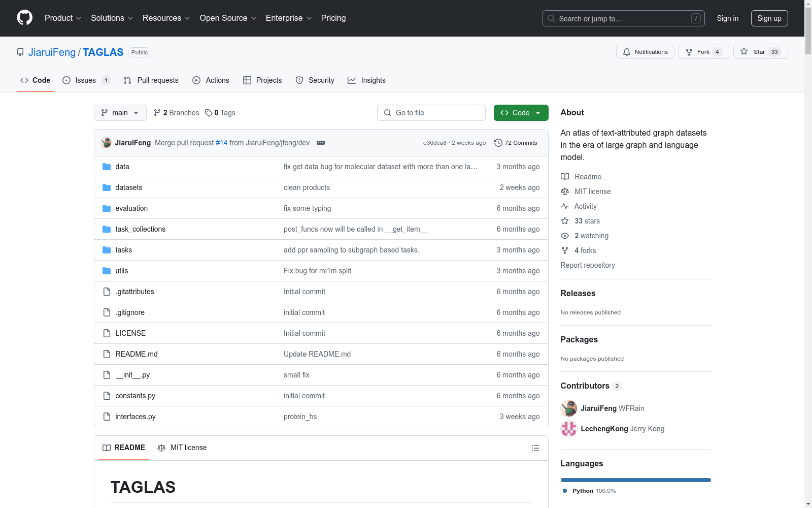812x508 pixels.
Task: Open the Security tab
Action: tap(315, 80)
